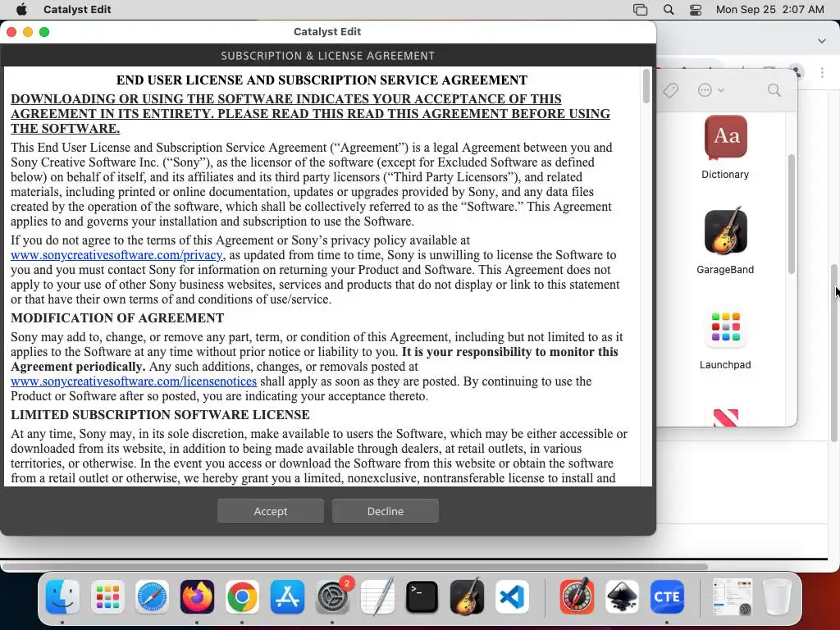Open Launchpad from the Dock
Image resolution: width=840 pixels, height=630 pixels.
click(x=107, y=597)
